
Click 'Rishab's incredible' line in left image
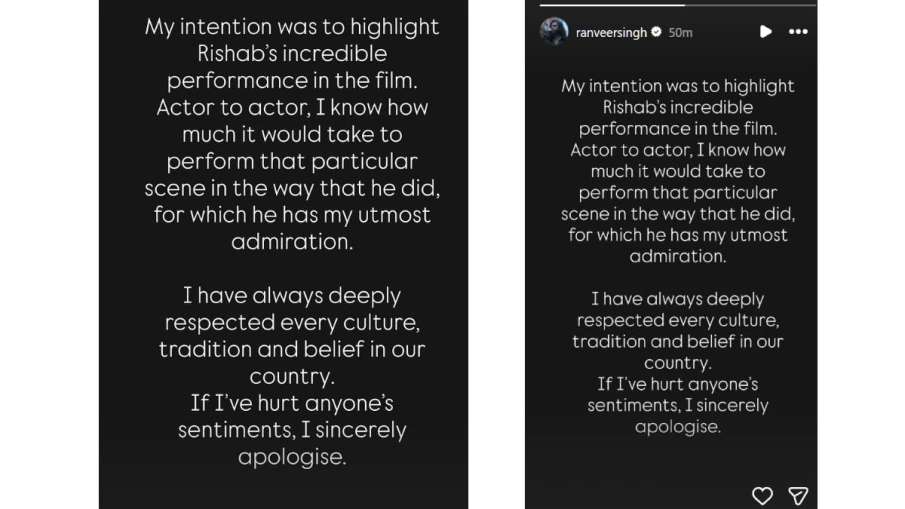pos(291,53)
